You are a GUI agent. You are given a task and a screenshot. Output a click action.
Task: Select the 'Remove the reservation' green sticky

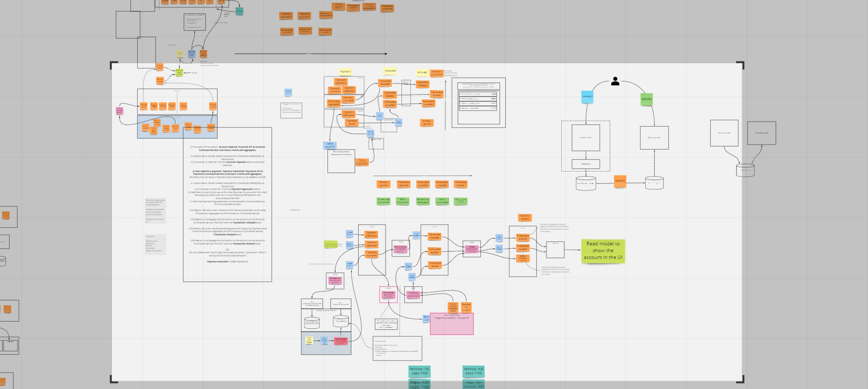click(x=423, y=201)
